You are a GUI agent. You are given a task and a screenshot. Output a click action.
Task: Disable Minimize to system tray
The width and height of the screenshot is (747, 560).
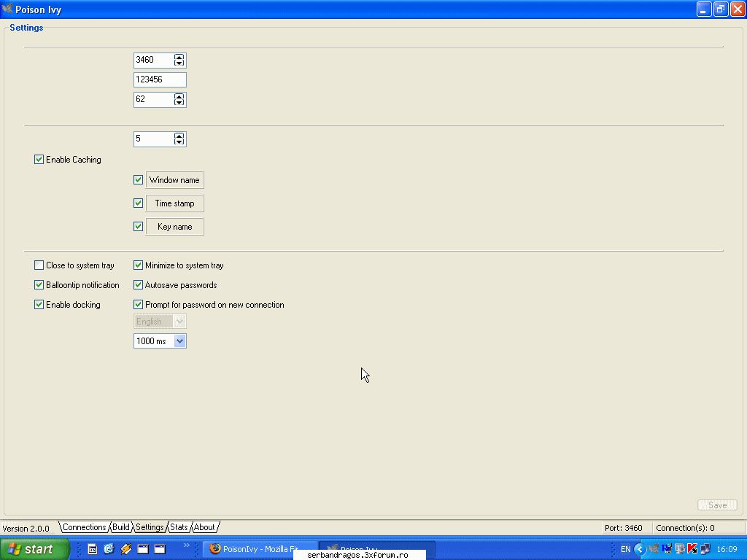pos(138,265)
